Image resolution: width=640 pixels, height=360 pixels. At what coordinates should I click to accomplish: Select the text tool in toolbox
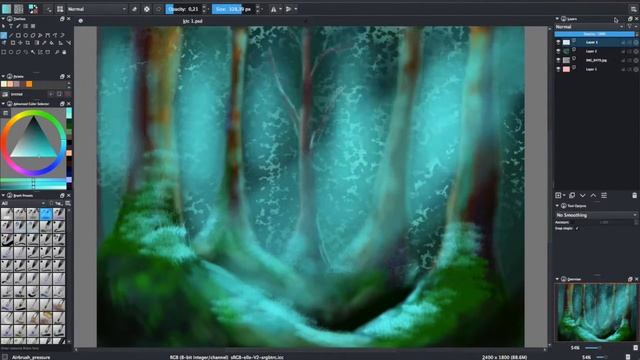pos(11,26)
